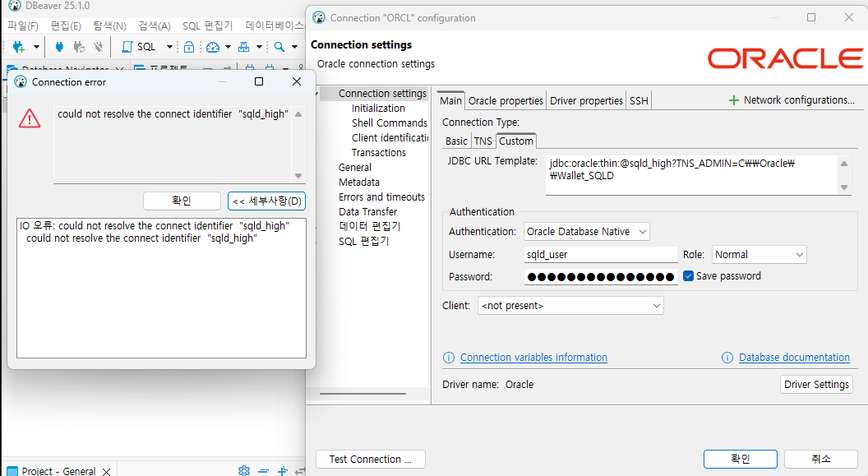Select the Basic connection type tab

pyautogui.click(x=456, y=141)
